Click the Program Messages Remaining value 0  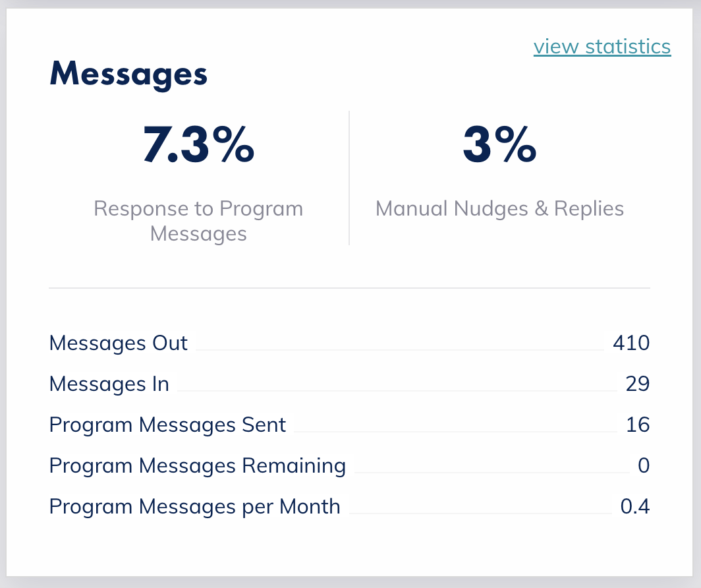coord(644,466)
